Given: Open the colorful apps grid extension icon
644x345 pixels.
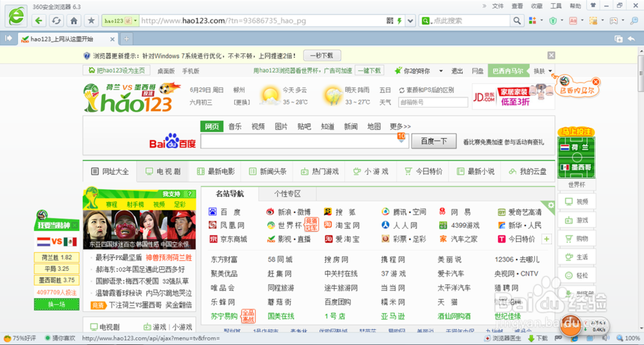Looking at the screenshot, I should point(533,21).
